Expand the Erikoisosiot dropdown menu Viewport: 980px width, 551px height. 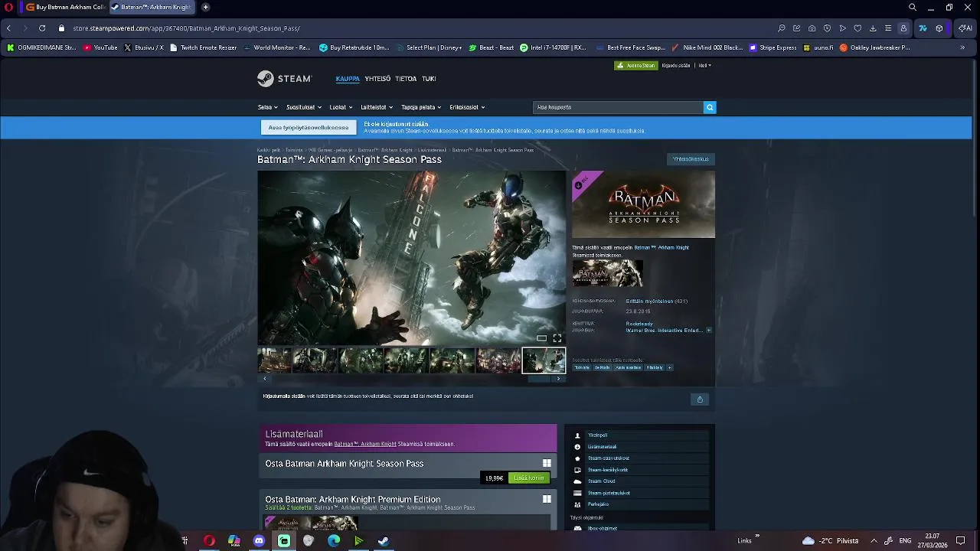(x=467, y=107)
